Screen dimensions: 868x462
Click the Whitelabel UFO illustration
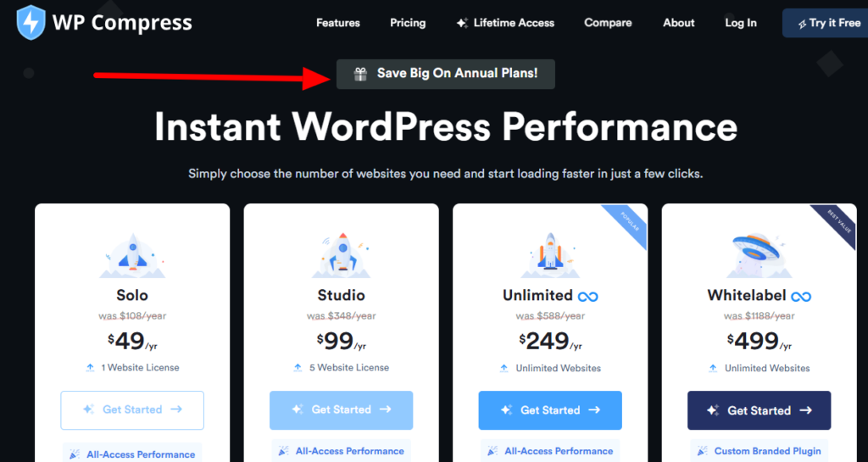pyautogui.click(x=759, y=255)
